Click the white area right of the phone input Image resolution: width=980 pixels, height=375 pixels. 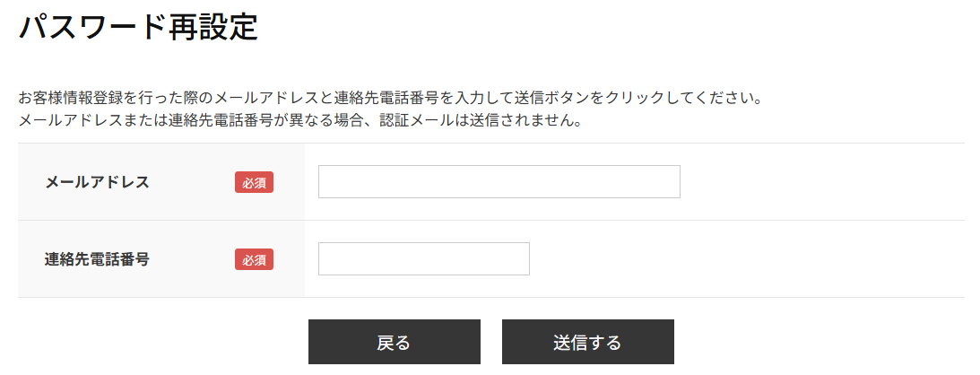click(744, 258)
